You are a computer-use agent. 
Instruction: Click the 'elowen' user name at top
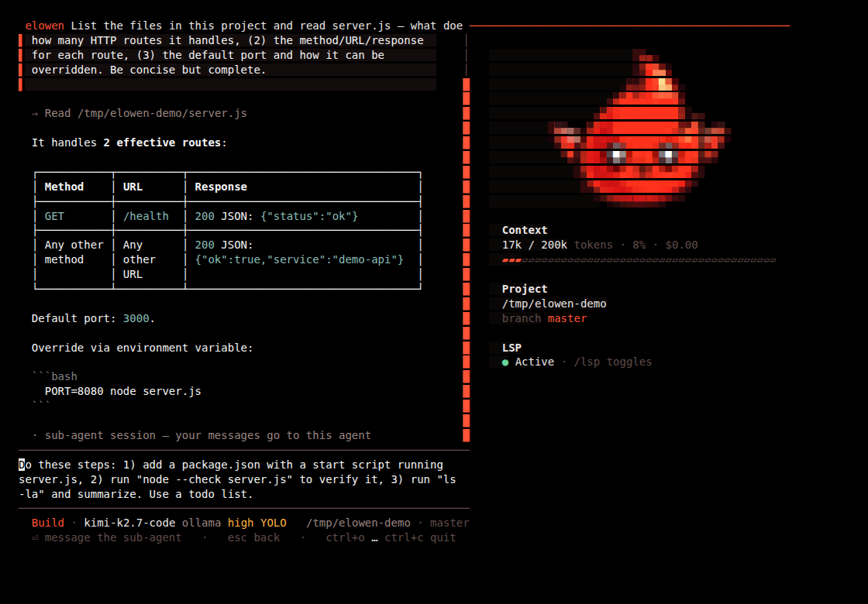tap(45, 26)
